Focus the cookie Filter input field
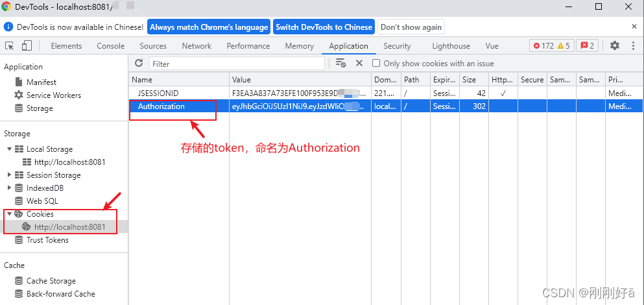Image resolution: width=644 pixels, height=305 pixels. pyautogui.click(x=237, y=64)
